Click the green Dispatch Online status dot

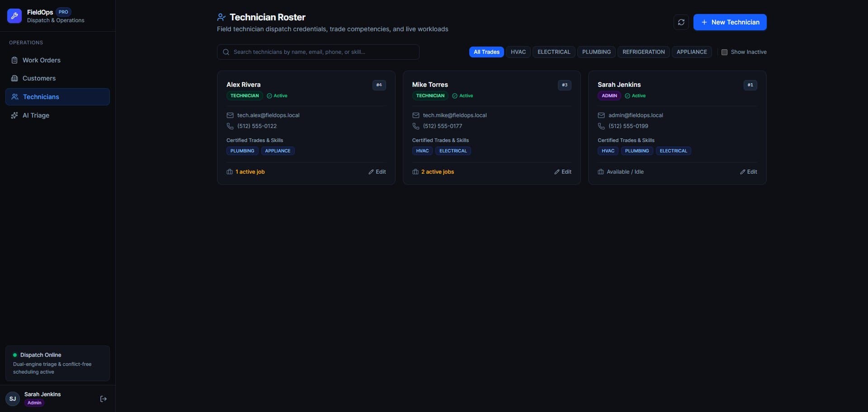(x=15, y=355)
